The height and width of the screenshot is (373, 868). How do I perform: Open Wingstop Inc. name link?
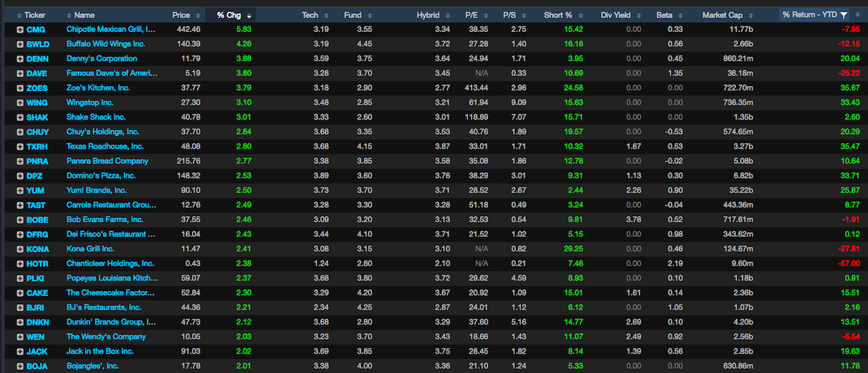point(90,102)
